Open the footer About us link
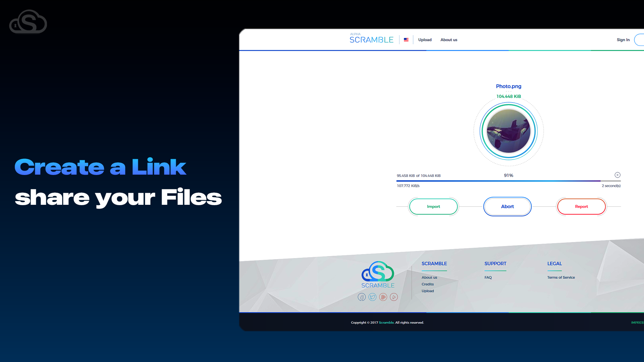Screen dimensions: 644x362 coord(429,278)
